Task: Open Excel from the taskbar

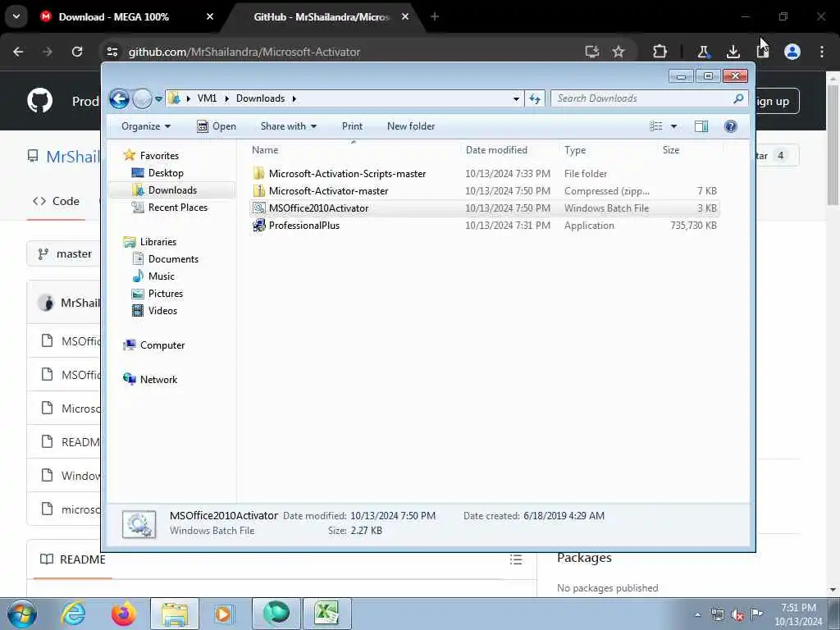Action: tap(326, 614)
